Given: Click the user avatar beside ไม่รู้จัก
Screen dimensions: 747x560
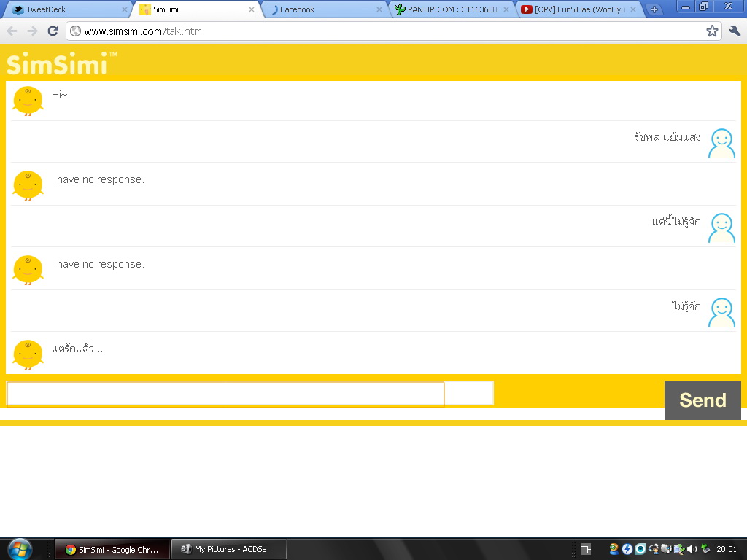Looking at the screenshot, I should point(721,312).
